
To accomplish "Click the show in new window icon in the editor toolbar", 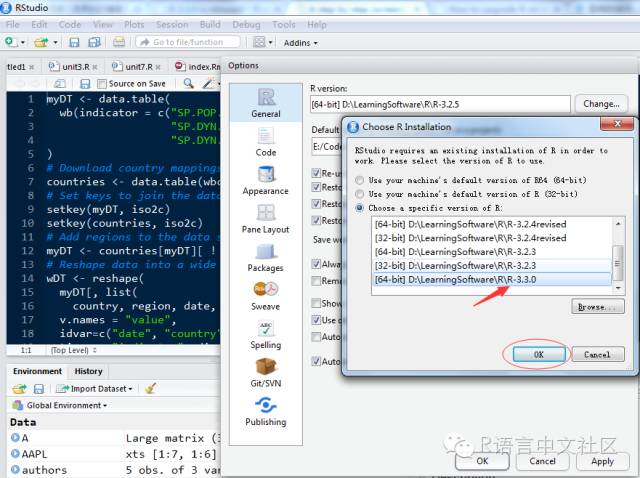I will click(60, 84).
